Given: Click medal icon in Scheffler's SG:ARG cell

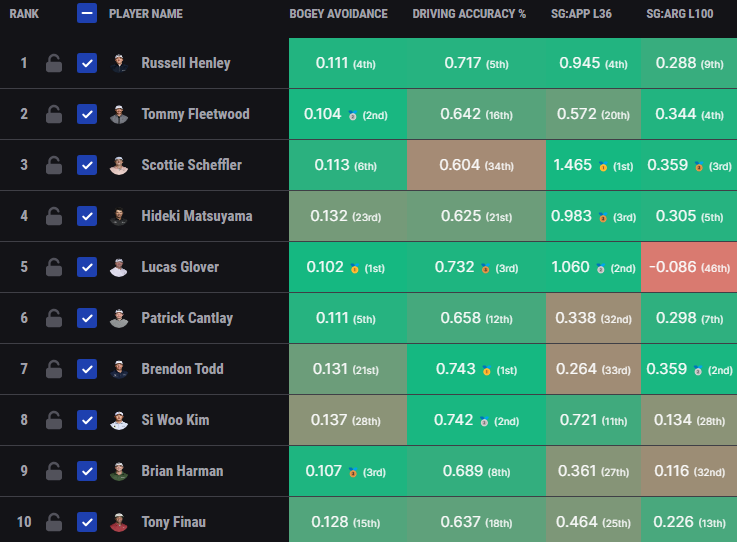Looking at the screenshot, I should [x=699, y=166].
